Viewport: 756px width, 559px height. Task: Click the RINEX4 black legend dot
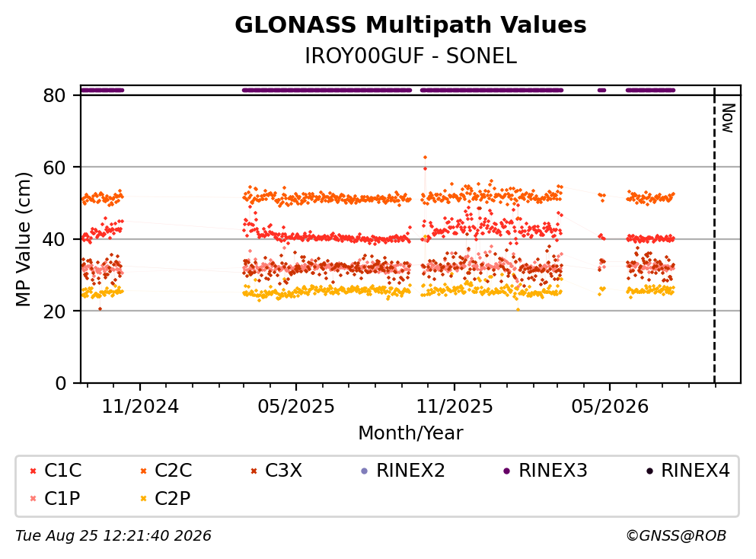tap(649, 471)
